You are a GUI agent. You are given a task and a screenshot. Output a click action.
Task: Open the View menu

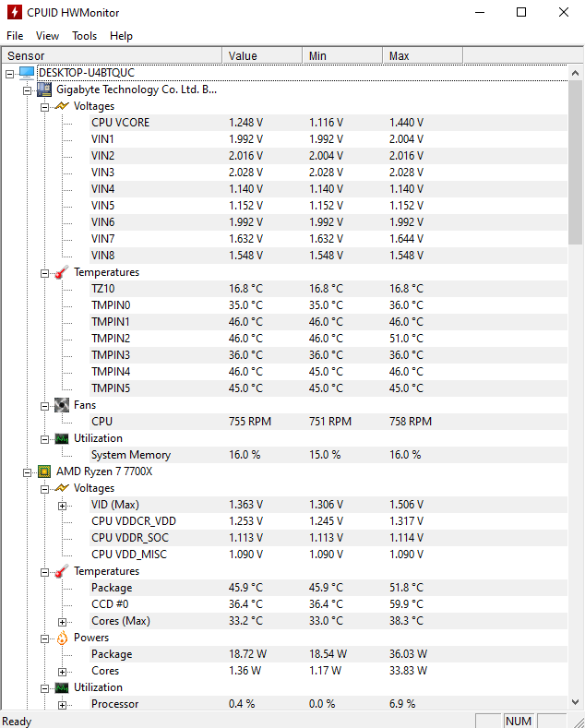(x=47, y=36)
